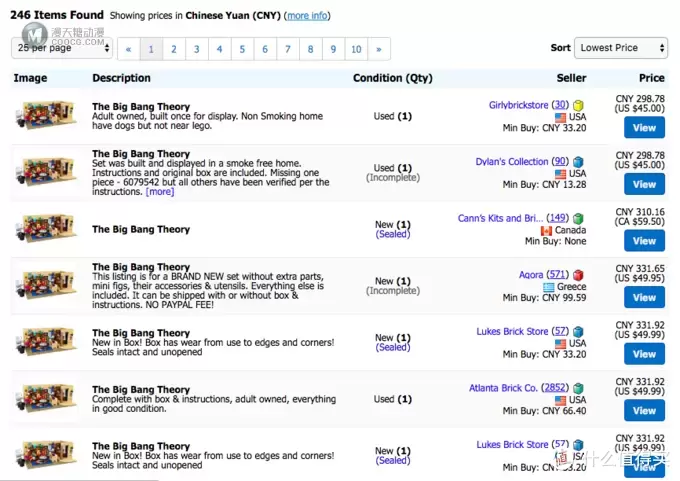Open the 25 per page dropdown
The width and height of the screenshot is (680, 481).
click(x=62, y=48)
